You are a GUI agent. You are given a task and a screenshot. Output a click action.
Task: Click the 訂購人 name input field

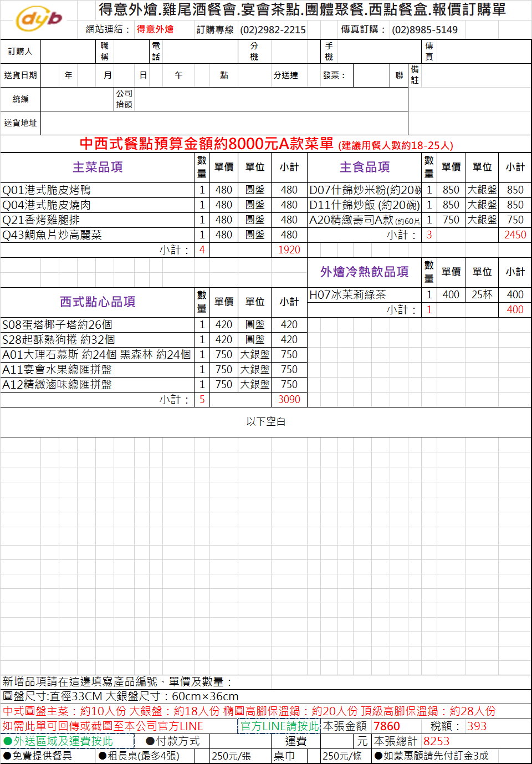pos(68,52)
